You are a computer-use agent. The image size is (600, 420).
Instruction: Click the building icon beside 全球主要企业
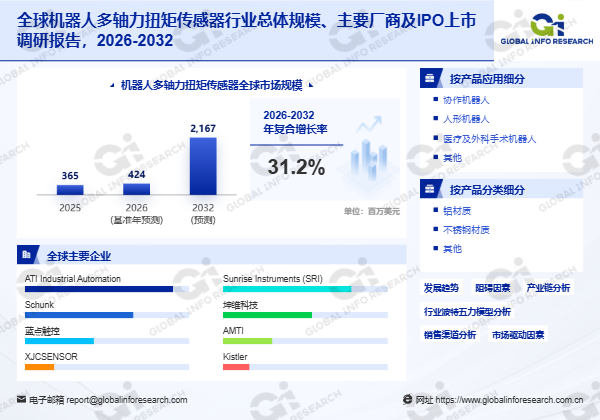tap(26, 255)
